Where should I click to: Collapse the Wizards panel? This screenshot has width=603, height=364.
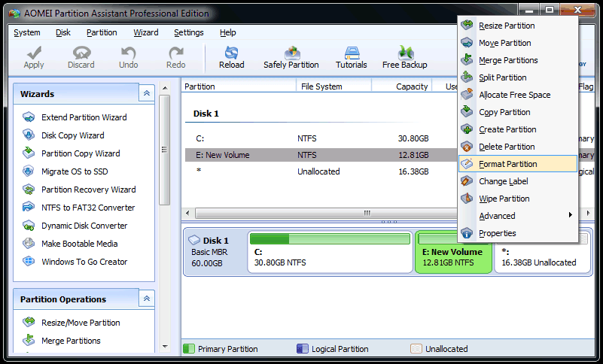point(147,93)
